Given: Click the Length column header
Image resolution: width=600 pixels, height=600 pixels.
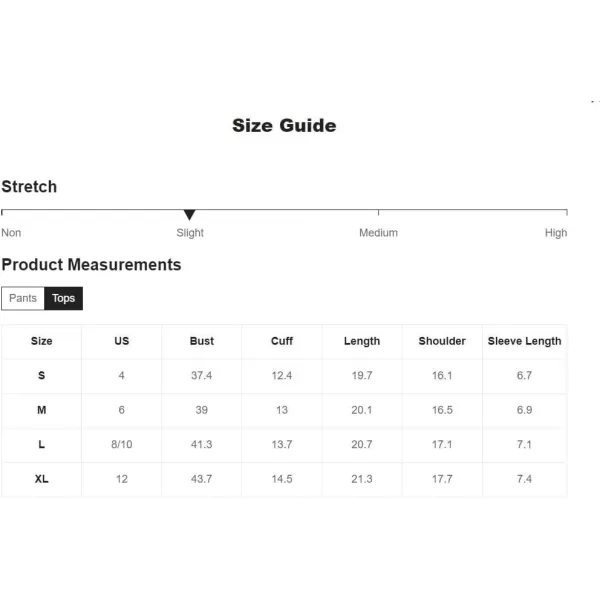Looking at the screenshot, I should click(362, 341).
